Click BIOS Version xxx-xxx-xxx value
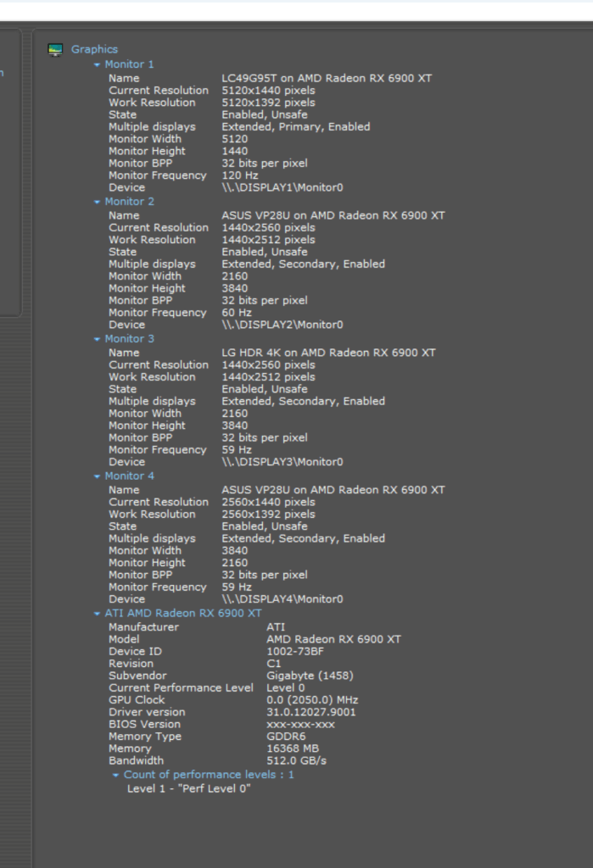The width and height of the screenshot is (593, 868). point(300,725)
